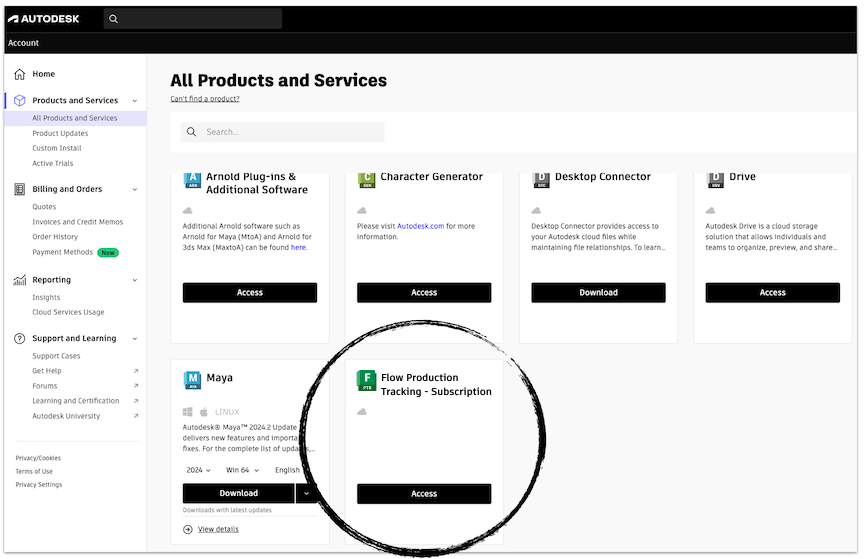
Task: Click the cloud icon on Arnold Plug-ins card
Action: (188, 211)
